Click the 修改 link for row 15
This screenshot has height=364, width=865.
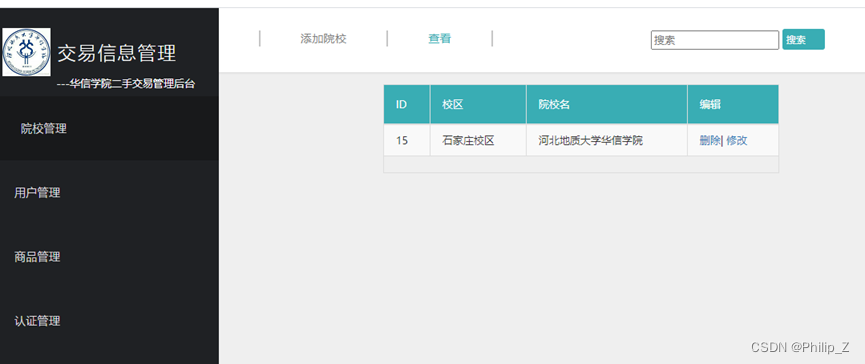(x=737, y=140)
